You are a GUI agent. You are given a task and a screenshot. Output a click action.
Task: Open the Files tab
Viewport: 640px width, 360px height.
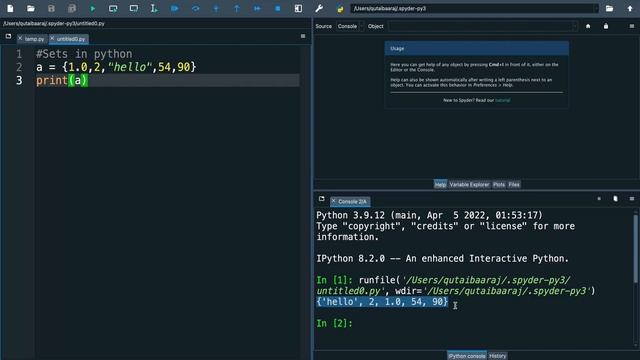(x=514, y=185)
